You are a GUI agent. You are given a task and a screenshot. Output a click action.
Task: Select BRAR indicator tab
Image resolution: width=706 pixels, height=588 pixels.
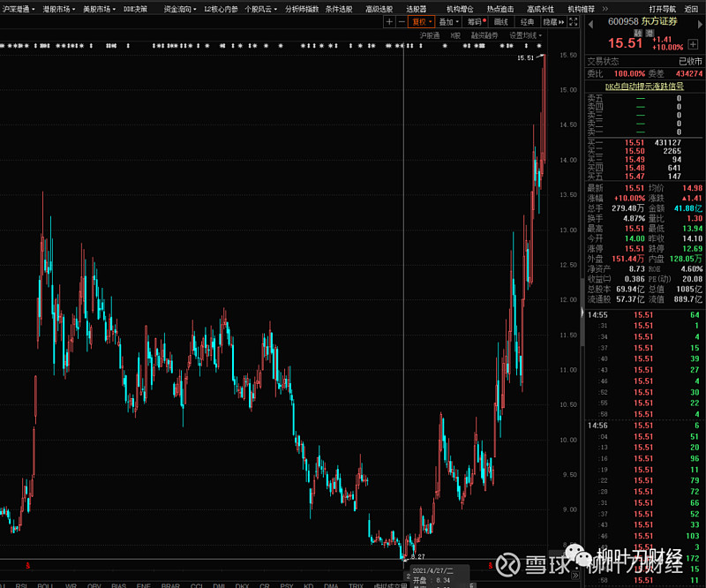pyautogui.click(x=170, y=585)
